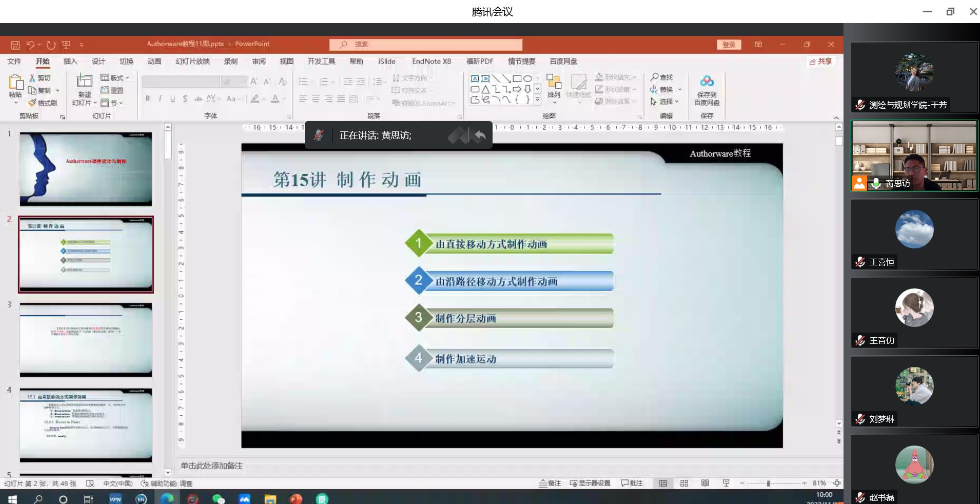The height and width of the screenshot is (504, 980).
Task: Switch to slide sorter view icon
Action: coord(684,483)
